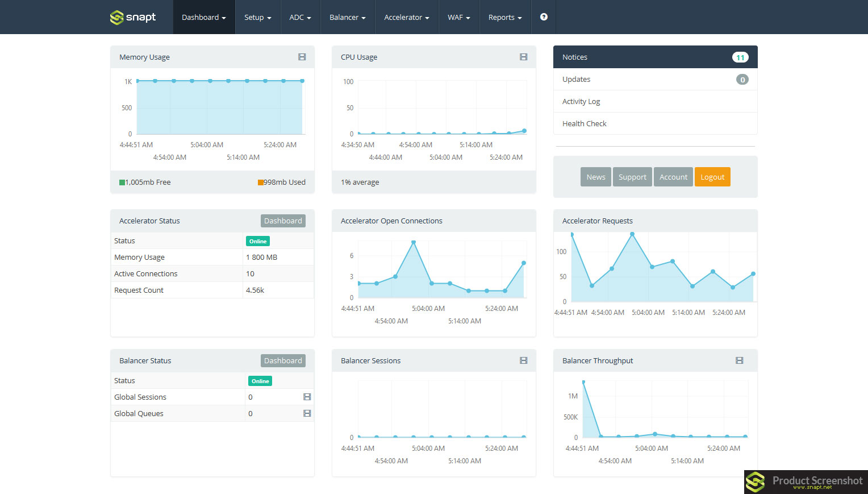Expand the ADC dropdown menu

300,17
